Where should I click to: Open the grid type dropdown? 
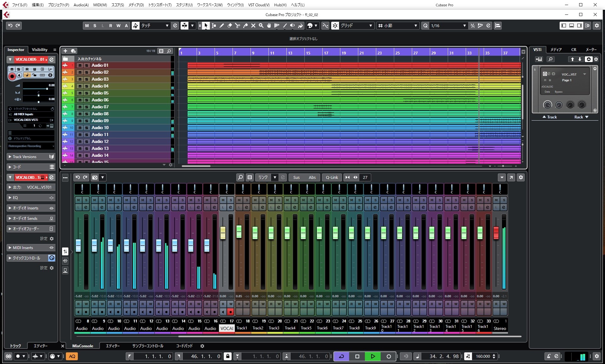pyautogui.click(x=398, y=26)
